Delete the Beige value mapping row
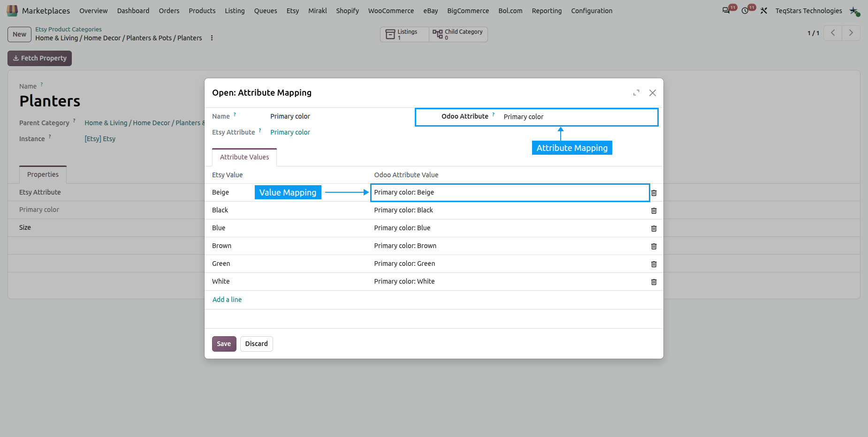The width and height of the screenshot is (868, 437). [x=654, y=193]
